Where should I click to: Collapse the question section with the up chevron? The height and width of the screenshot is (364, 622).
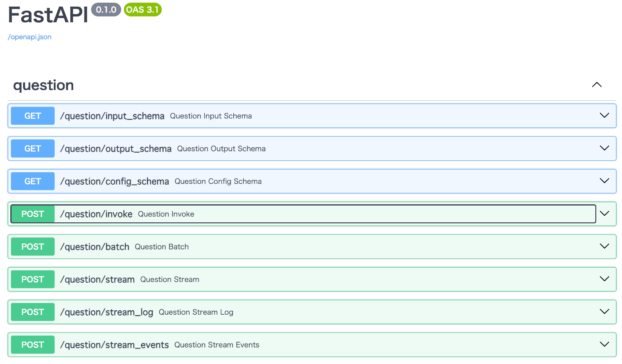click(597, 85)
